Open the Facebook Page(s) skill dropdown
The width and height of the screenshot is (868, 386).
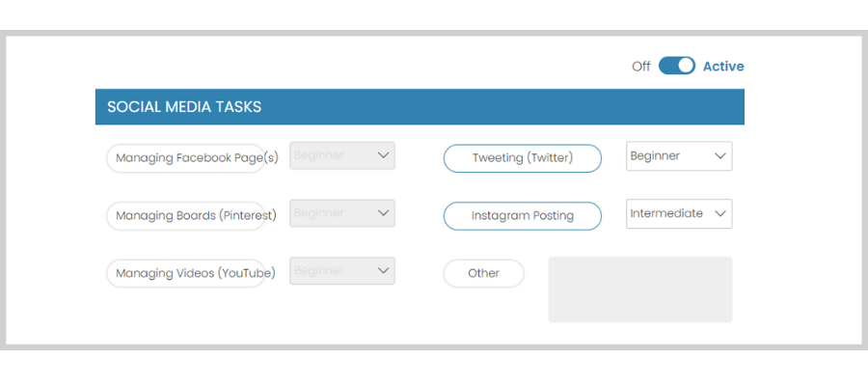pyautogui.click(x=342, y=155)
